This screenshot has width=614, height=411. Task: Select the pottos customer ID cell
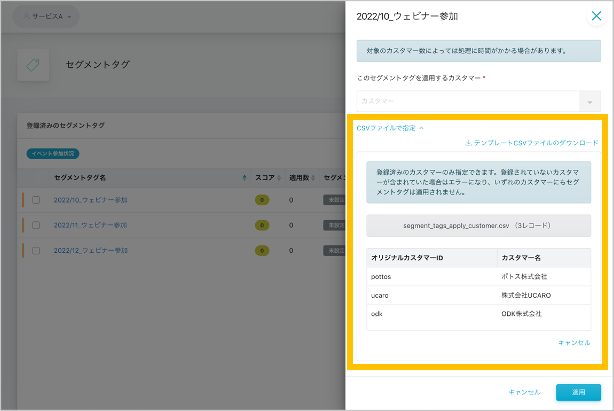click(381, 276)
